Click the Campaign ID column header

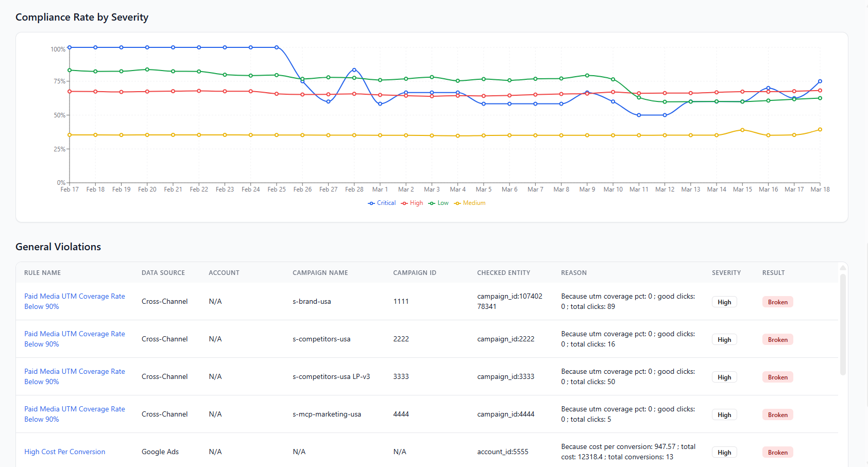coord(415,273)
